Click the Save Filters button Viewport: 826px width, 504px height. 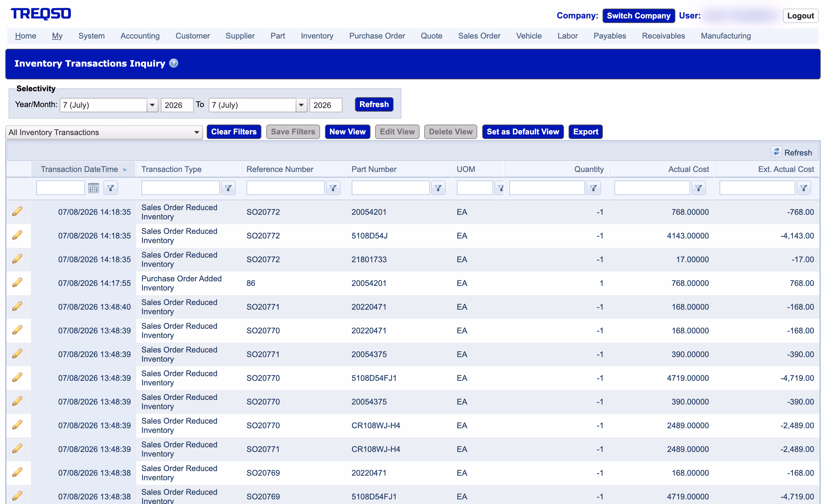pyautogui.click(x=293, y=132)
